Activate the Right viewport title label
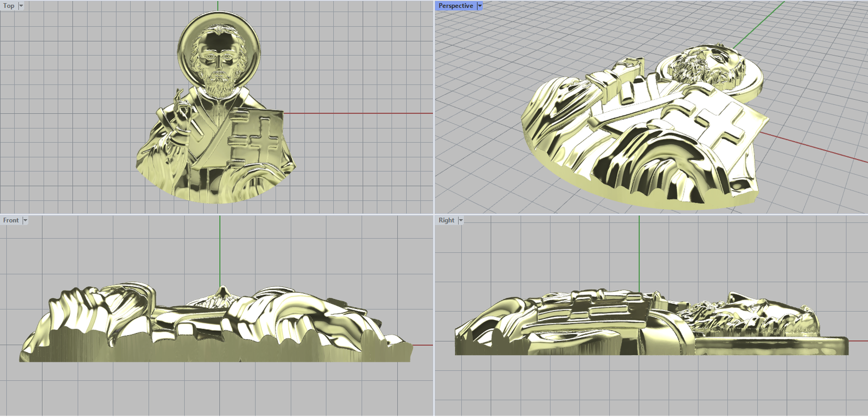Screen dimensions: 868x417 (446, 221)
